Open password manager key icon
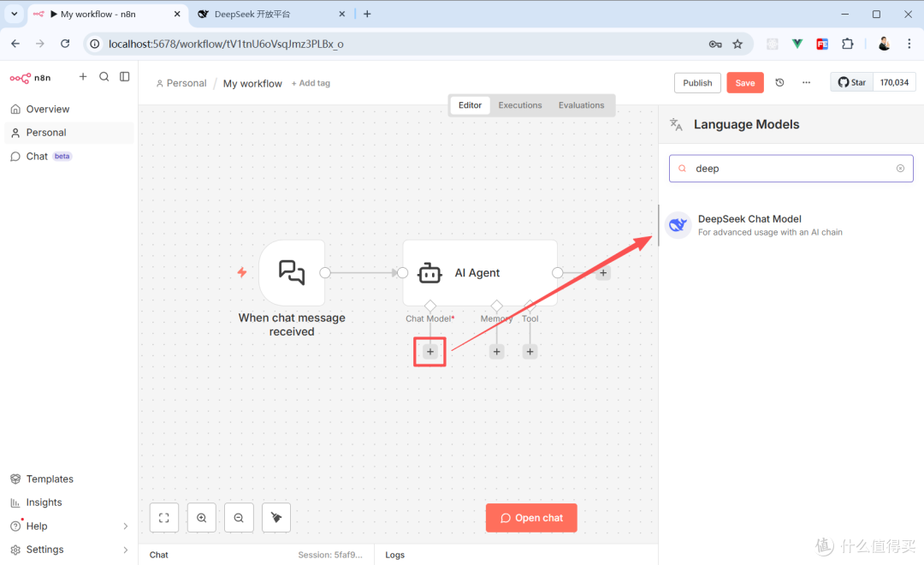Viewport: 924px width, 565px height. point(714,45)
